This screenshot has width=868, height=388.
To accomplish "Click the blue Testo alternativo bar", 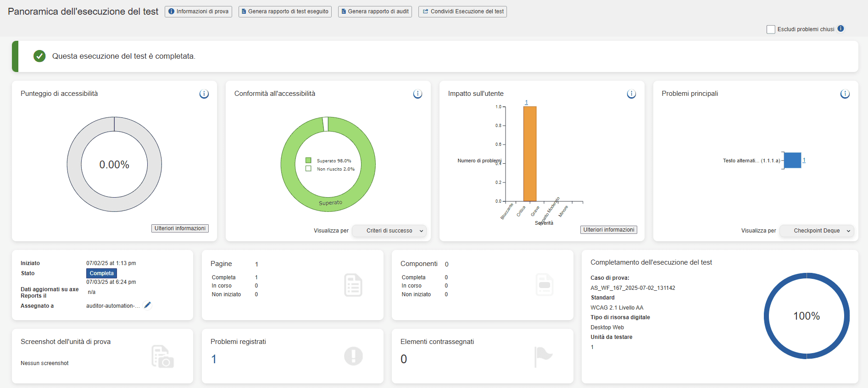I will (792, 161).
